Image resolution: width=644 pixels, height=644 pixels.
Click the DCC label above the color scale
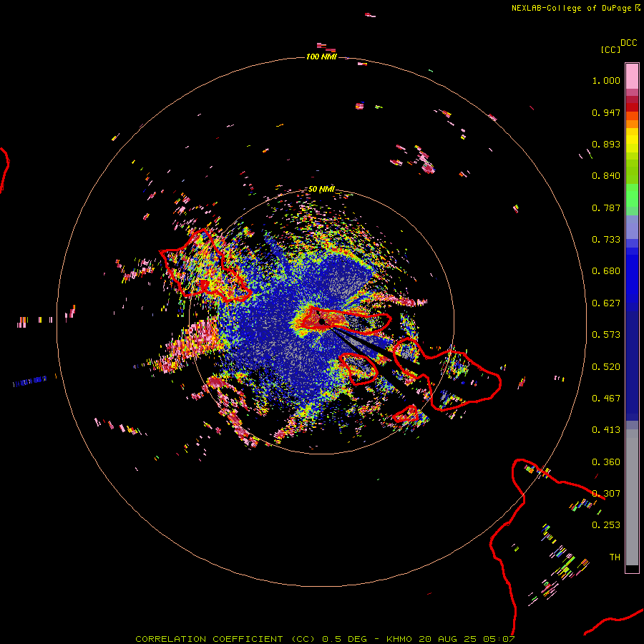(x=628, y=43)
